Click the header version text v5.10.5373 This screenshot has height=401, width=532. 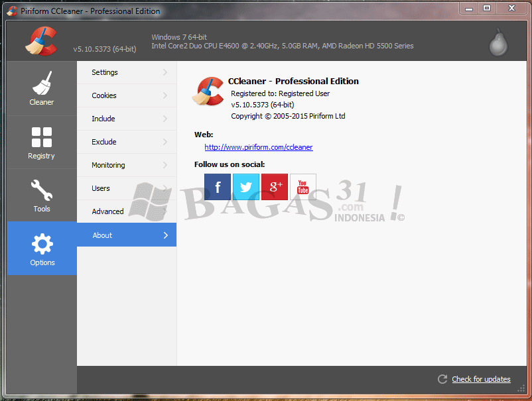pos(105,49)
